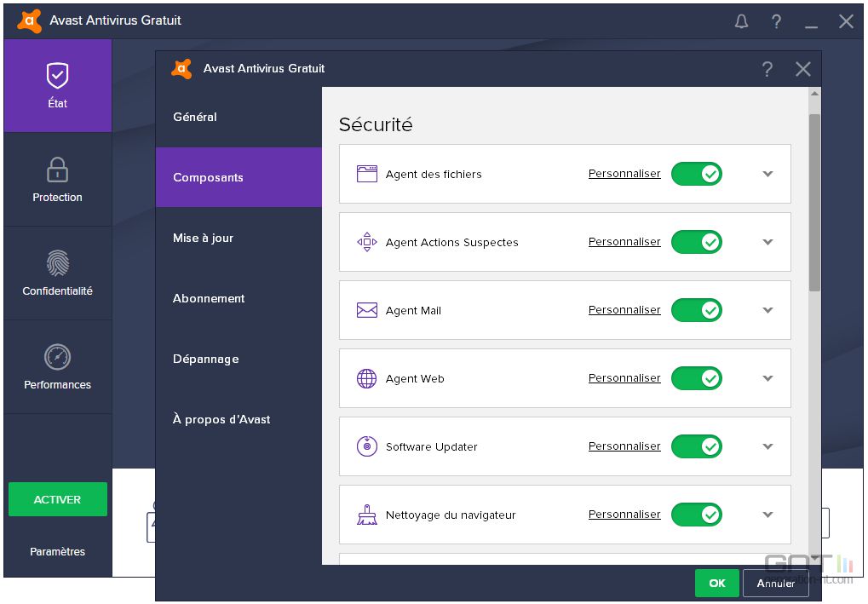868x604 pixels.
Task: Click Personnaliser for Software Updater
Action: coord(624,446)
